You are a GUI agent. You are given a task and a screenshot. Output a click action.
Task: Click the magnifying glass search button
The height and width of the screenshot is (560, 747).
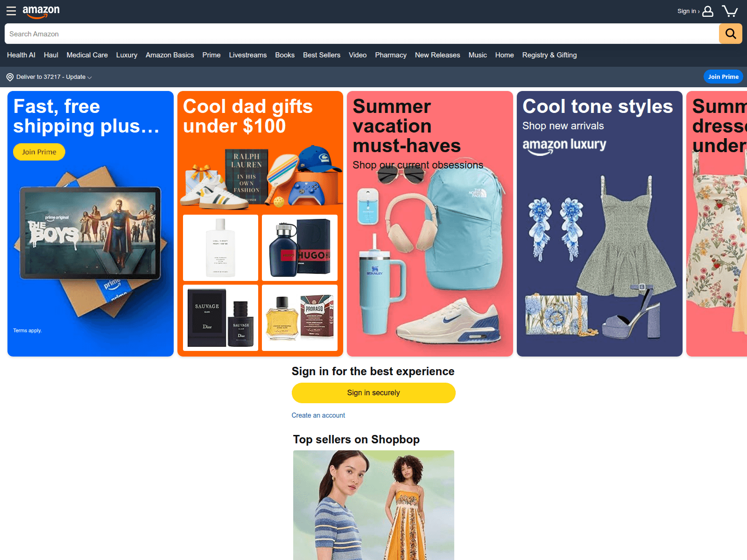coord(731,34)
